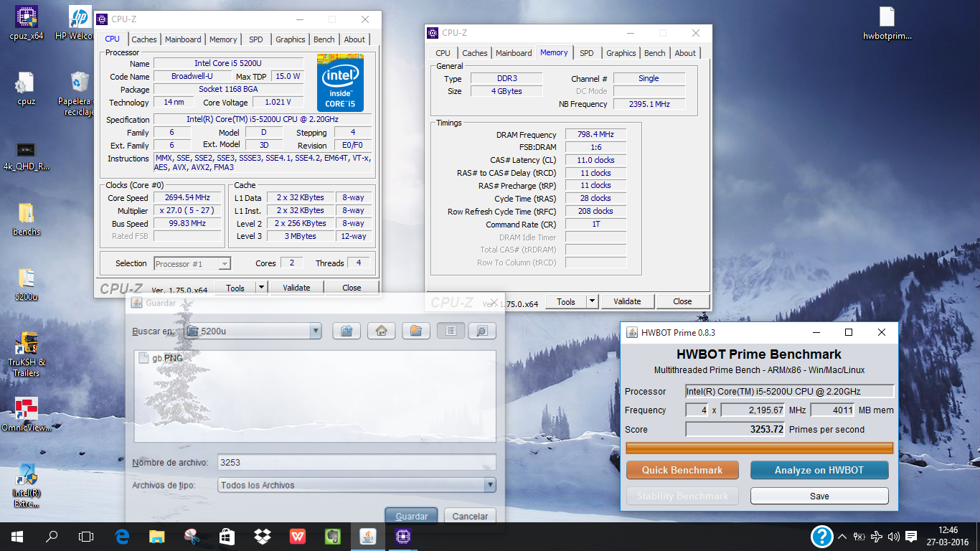Go up one folder level in Guardar dialog
The width and height of the screenshot is (980, 551).
coord(347,331)
